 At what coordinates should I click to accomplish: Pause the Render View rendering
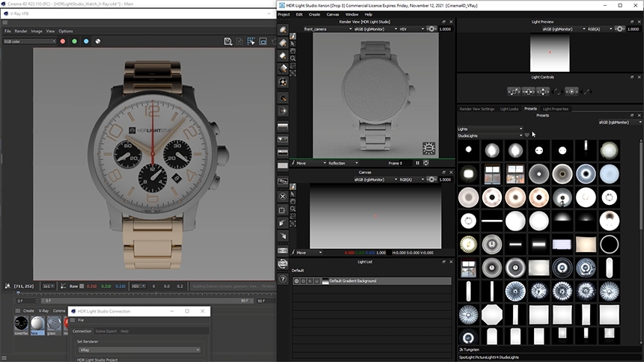pyautogui.click(x=417, y=163)
